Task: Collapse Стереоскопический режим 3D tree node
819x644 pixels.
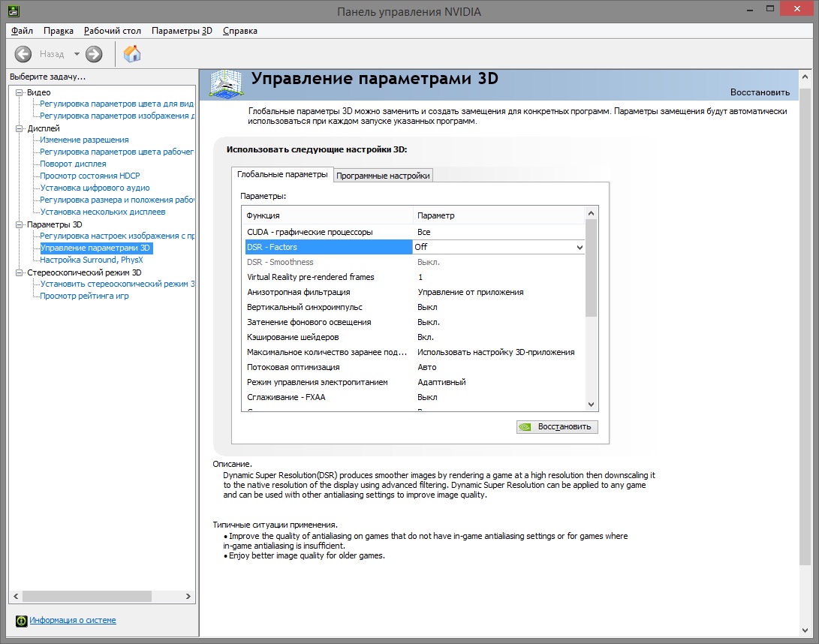Action: coord(20,272)
